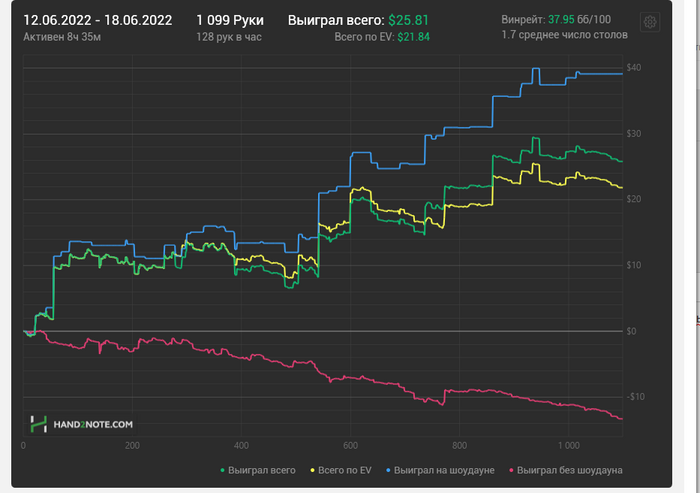Click the $40 y-axis label
The width and height of the screenshot is (700, 493).
coord(633,67)
